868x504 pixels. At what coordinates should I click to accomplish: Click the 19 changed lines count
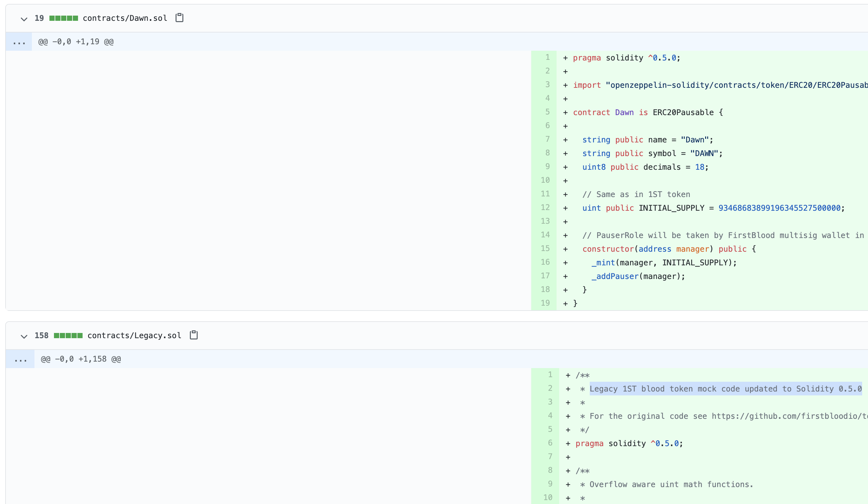pos(39,18)
